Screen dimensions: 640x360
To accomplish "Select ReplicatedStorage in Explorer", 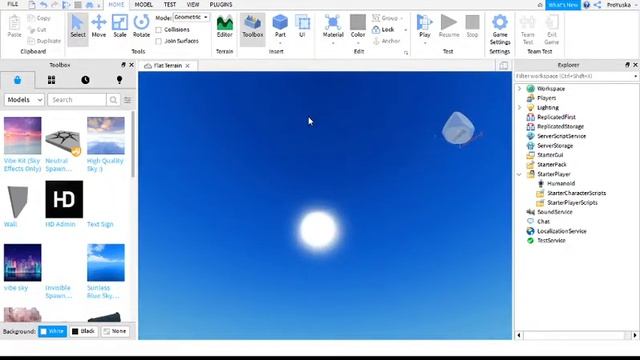I will [560, 127].
